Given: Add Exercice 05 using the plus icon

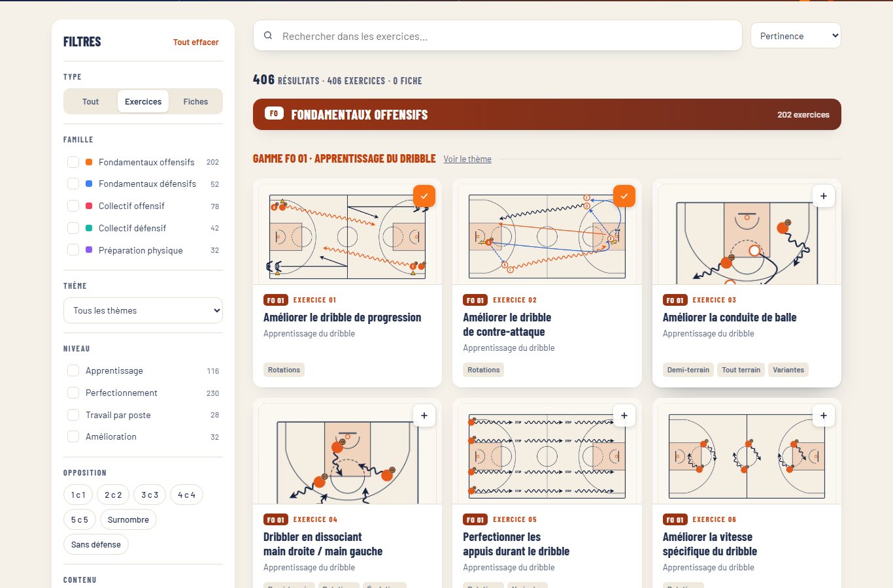Looking at the screenshot, I should pyautogui.click(x=624, y=416).
